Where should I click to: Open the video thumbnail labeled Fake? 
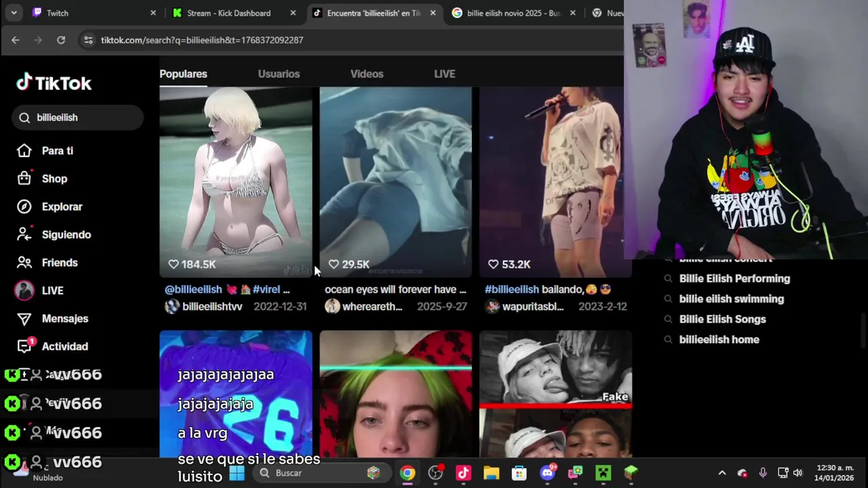coord(555,394)
